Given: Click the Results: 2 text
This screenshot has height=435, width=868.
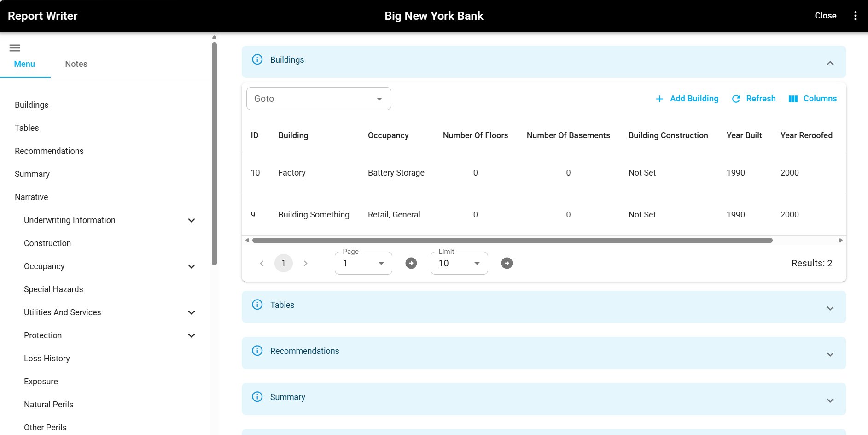Looking at the screenshot, I should (x=812, y=263).
